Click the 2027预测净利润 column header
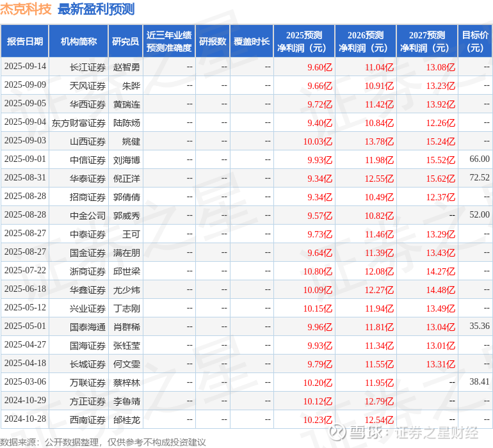Image resolution: width=493 pixels, height=448 pixels. tap(427, 42)
